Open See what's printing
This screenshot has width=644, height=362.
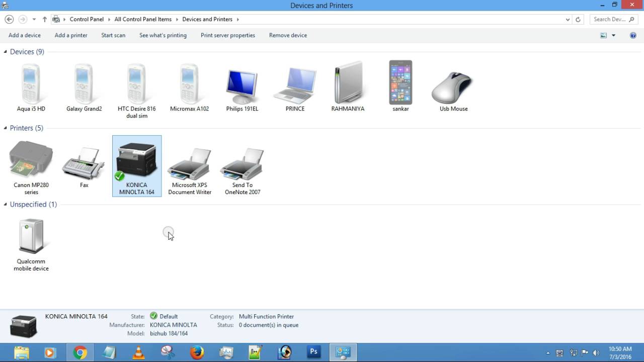(x=163, y=35)
